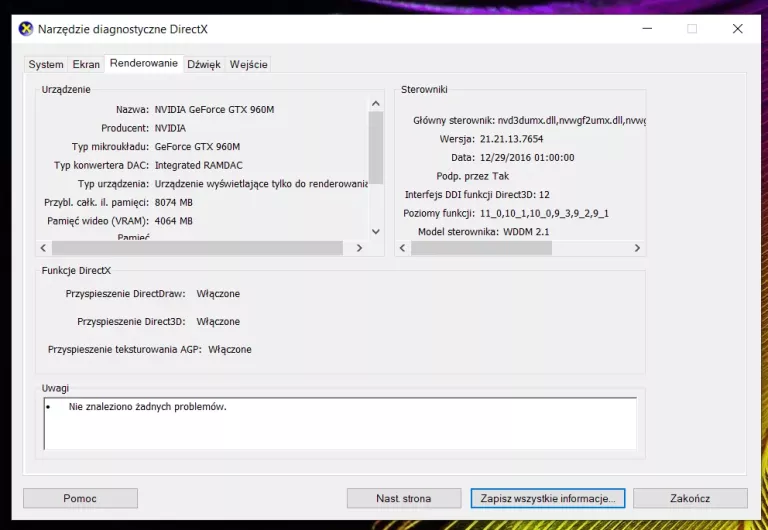
Task: Click the Urządzenie vertical scrollbar thumb
Action: click(x=376, y=147)
